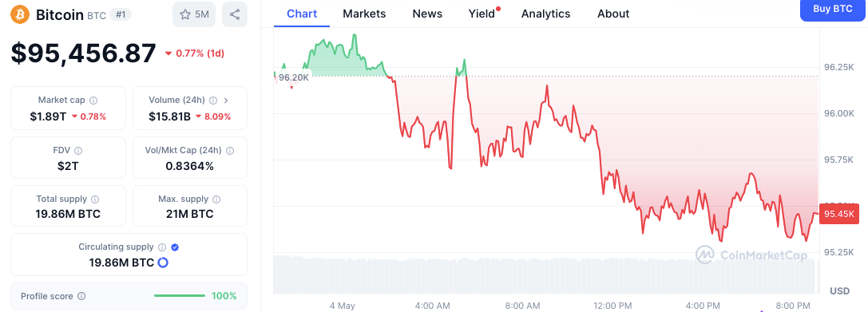Click Profile score info icon
Screen dimensions: 868x312
pos(81,297)
